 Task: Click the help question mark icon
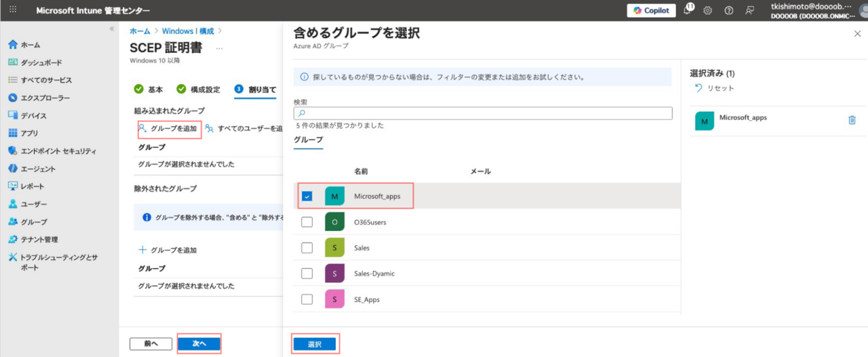point(729,10)
